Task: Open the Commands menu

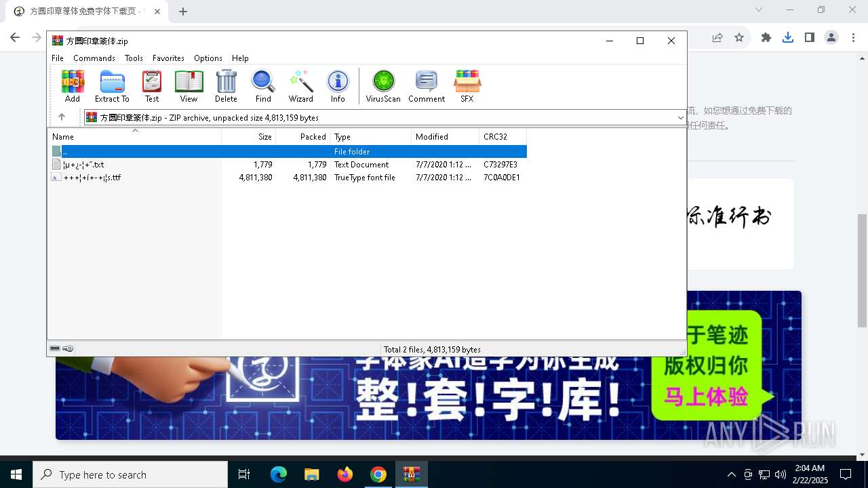Action: click(x=94, y=58)
